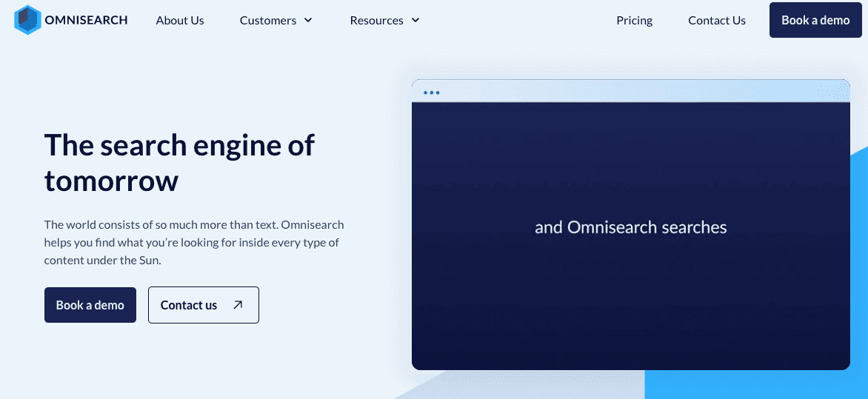Screen dimensions: 868x399
Task: Click the hero description paragraph
Action: 194,242
